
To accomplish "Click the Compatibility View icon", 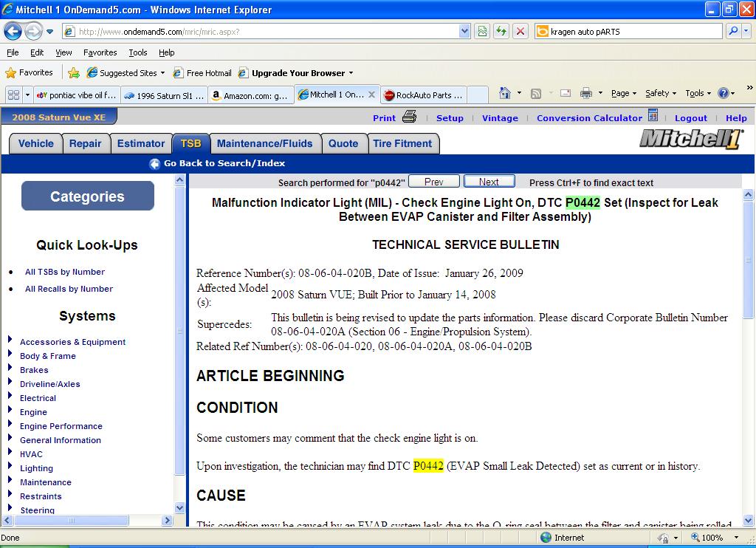I will pos(482,32).
